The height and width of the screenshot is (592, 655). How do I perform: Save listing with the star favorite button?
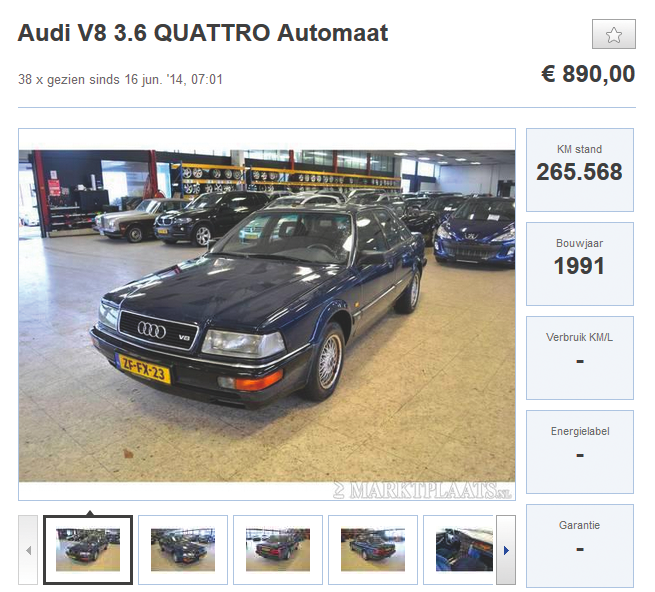point(614,34)
